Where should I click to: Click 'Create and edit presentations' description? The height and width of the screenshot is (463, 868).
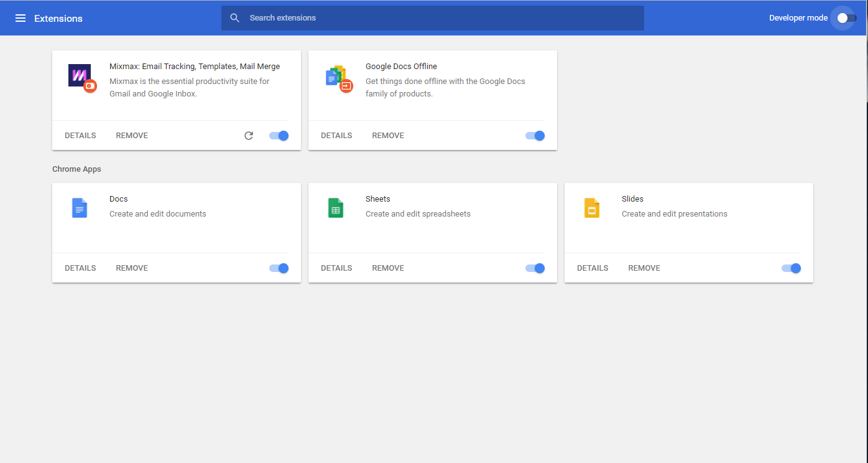coord(675,214)
